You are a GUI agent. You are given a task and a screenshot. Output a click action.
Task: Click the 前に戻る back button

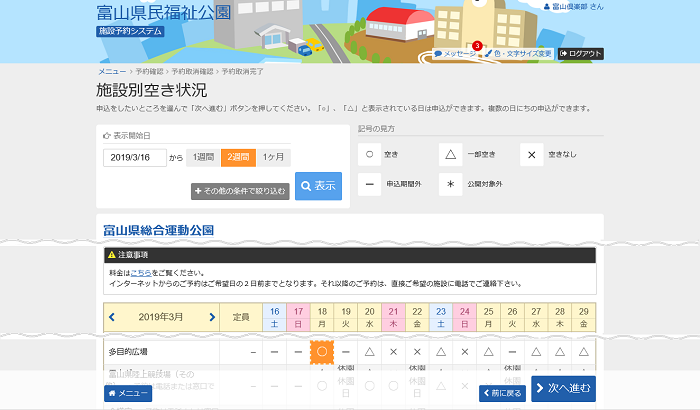502,393
